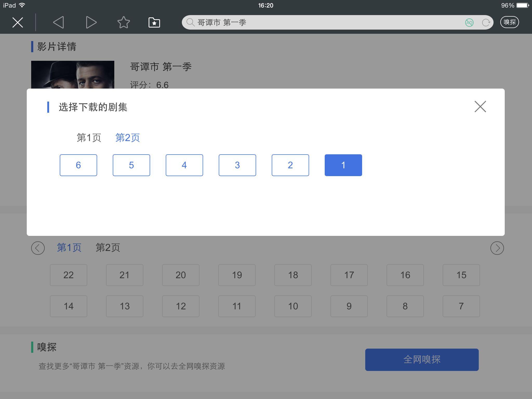Select episode 5 for download
This screenshot has height=399, width=532.
131,165
